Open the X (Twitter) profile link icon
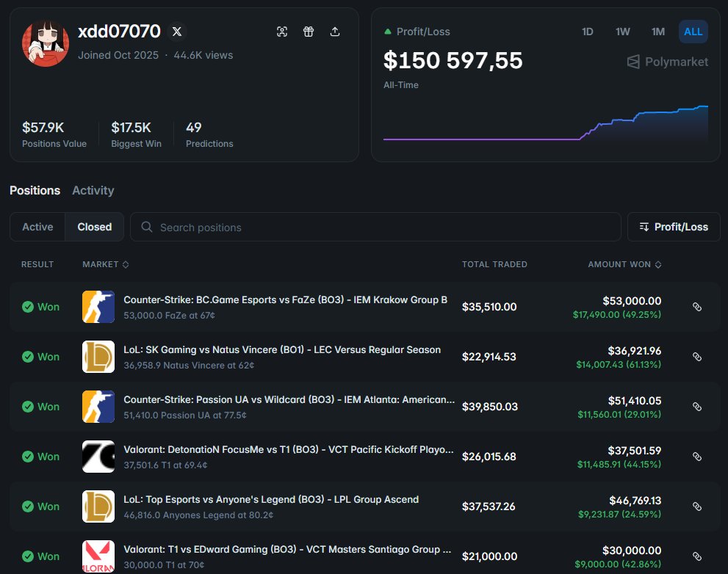Screen dimensions: 728x574 click(x=177, y=32)
